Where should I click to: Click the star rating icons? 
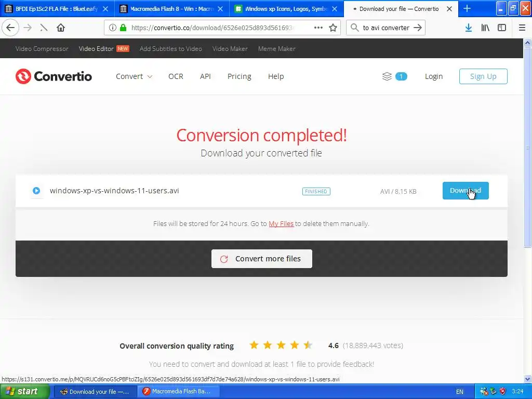pyautogui.click(x=281, y=345)
